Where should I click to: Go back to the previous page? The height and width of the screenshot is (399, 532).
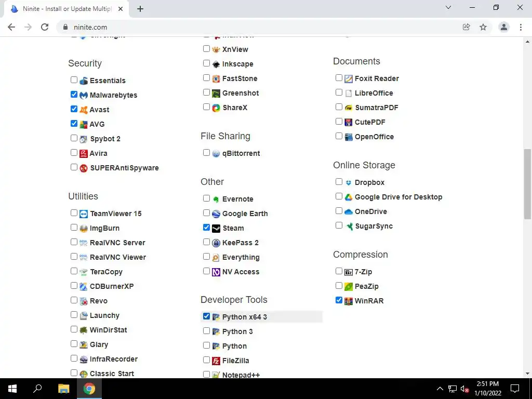pyautogui.click(x=11, y=27)
